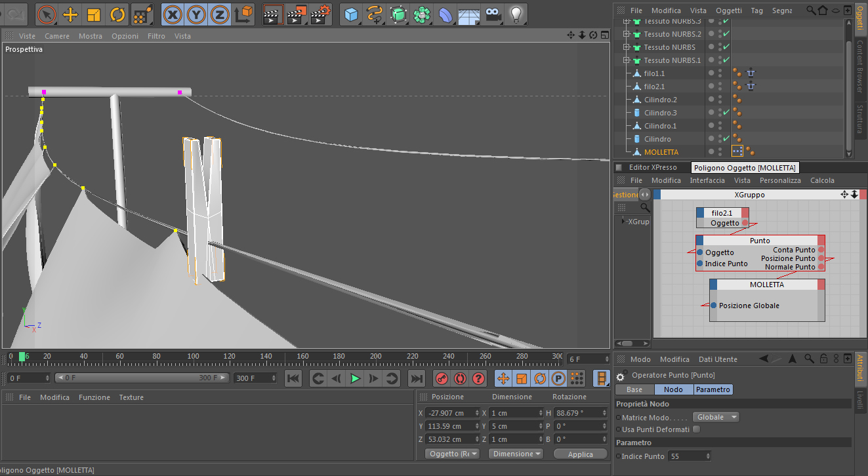Select the Scale tool
Screen dimensions: 868x476
94,14
